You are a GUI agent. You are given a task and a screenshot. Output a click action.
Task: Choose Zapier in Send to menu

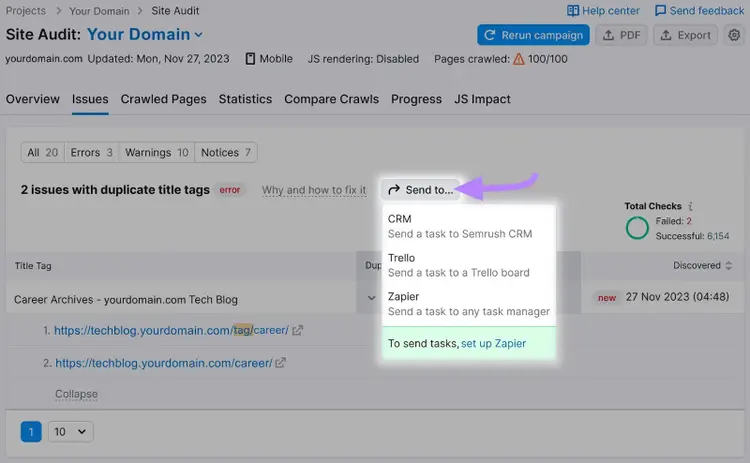coord(469,304)
